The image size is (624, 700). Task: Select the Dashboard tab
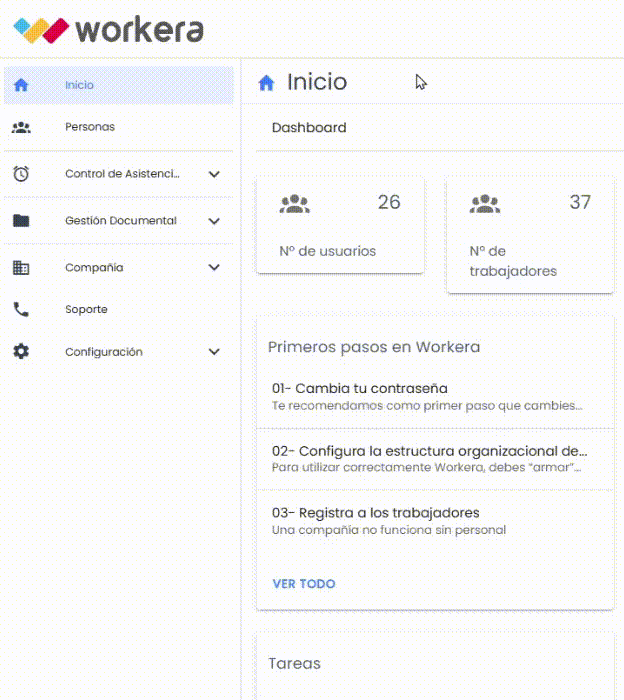[x=309, y=128]
